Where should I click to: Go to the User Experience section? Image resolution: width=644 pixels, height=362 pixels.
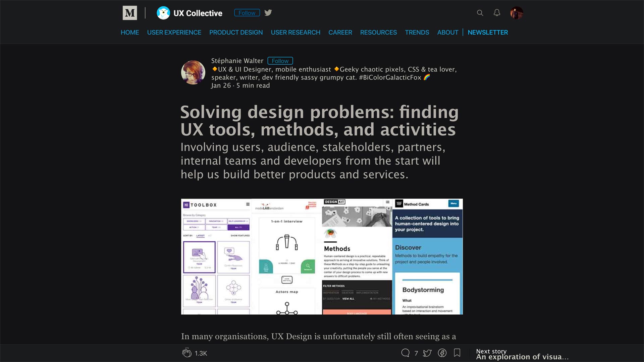coord(174,33)
